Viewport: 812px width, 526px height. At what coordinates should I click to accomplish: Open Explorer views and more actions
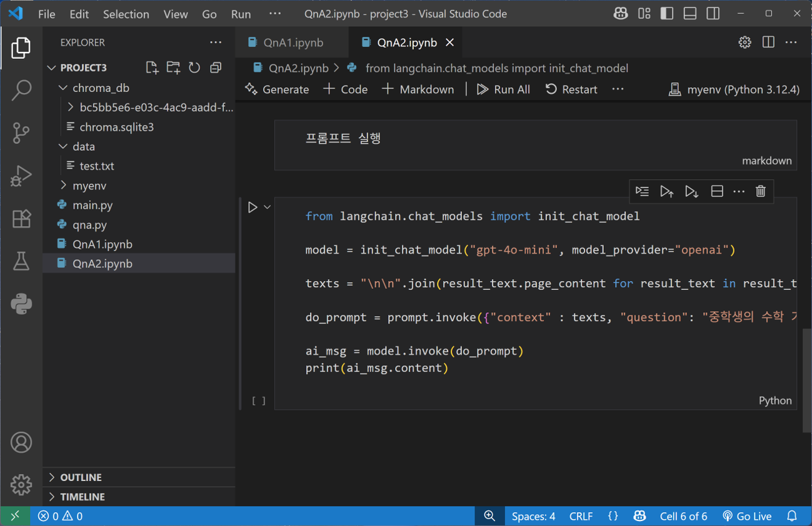(216, 42)
